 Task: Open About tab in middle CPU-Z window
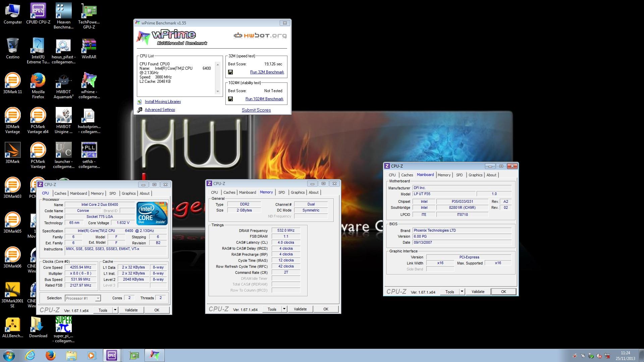[314, 192]
